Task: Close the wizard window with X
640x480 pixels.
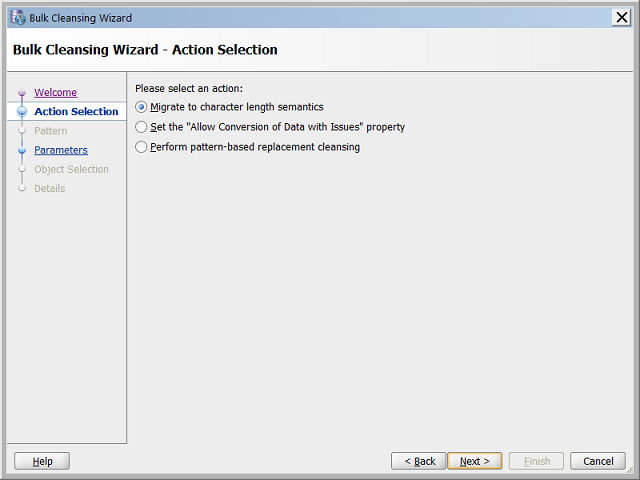Action: pyautogui.click(x=621, y=17)
